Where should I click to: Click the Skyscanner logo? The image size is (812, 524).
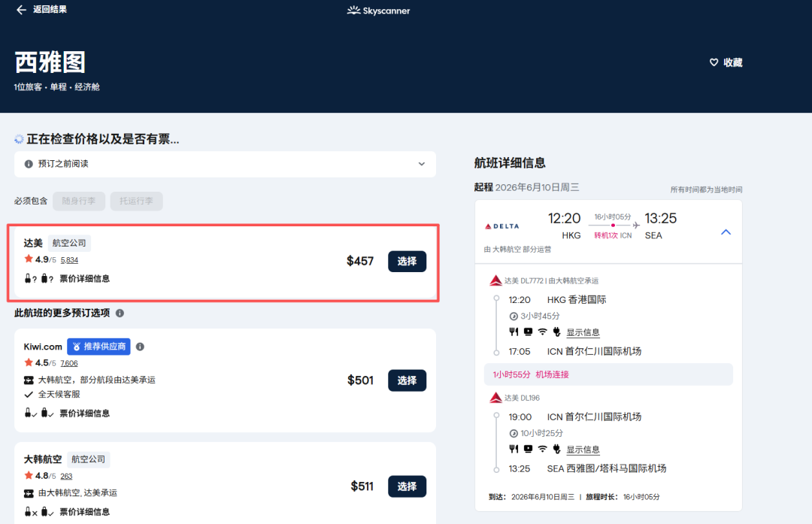(378, 11)
